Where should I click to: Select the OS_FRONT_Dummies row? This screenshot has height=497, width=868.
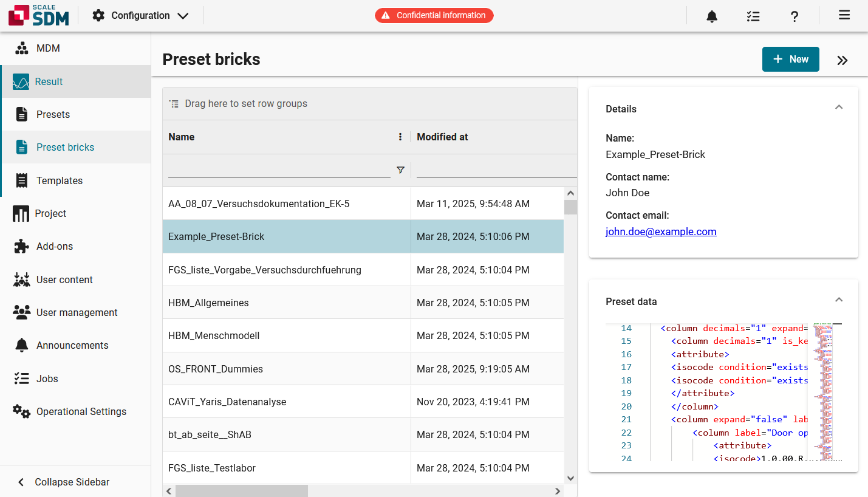coord(363,369)
